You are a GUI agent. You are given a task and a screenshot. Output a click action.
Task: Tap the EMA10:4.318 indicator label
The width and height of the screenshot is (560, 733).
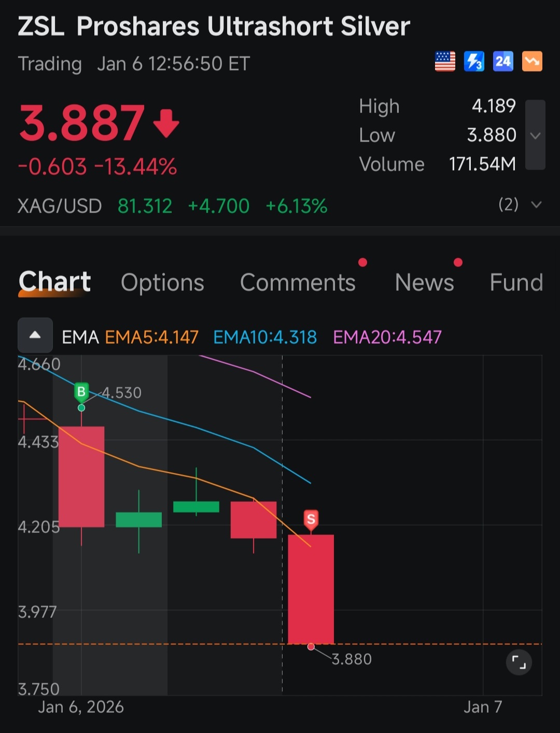(x=265, y=337)
